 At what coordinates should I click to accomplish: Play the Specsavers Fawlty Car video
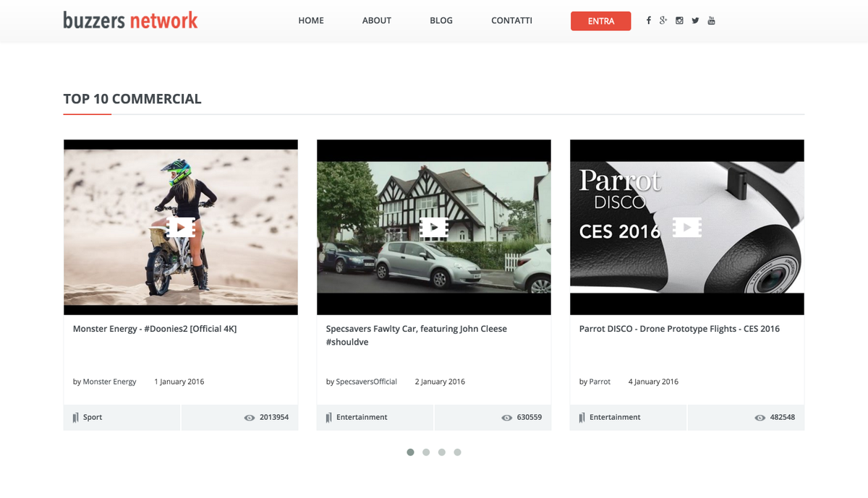pyautogui.click(x=434, y=228)
